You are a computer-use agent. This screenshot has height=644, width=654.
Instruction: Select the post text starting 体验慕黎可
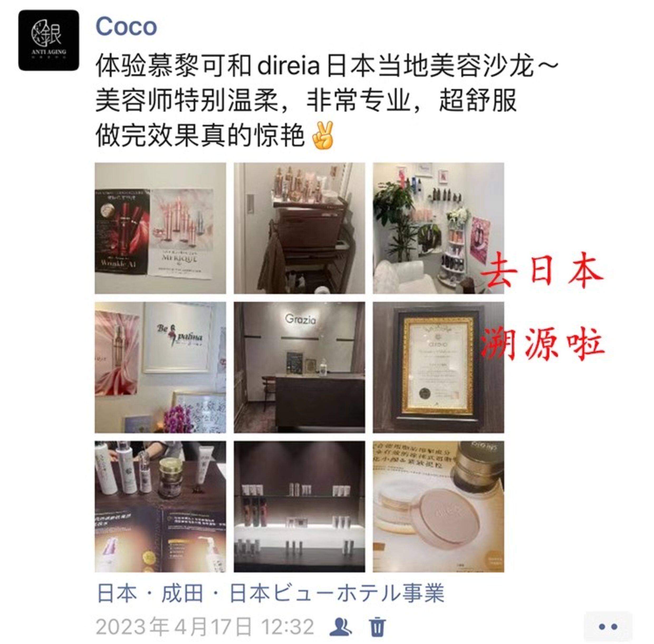(326, 101)
